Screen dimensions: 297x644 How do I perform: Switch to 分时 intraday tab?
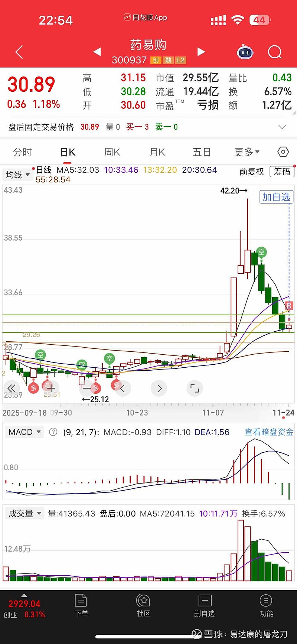(x=22, y=152)
